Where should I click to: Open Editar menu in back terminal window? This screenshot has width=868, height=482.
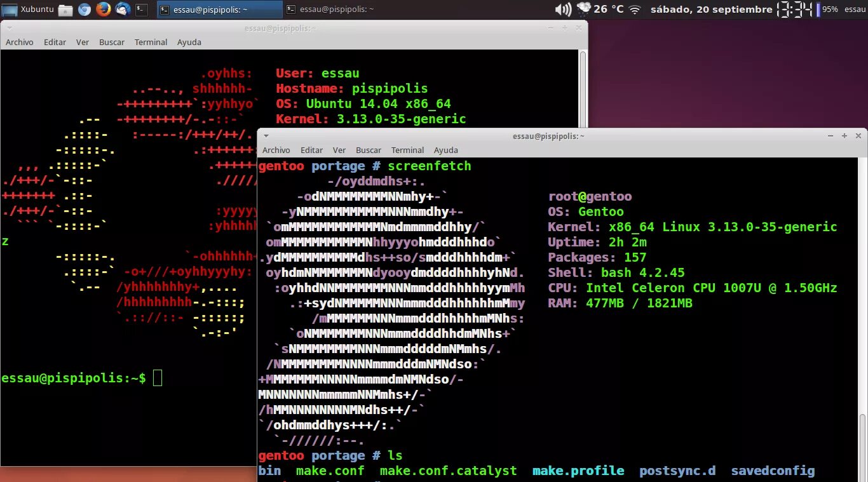click(55, 42)
